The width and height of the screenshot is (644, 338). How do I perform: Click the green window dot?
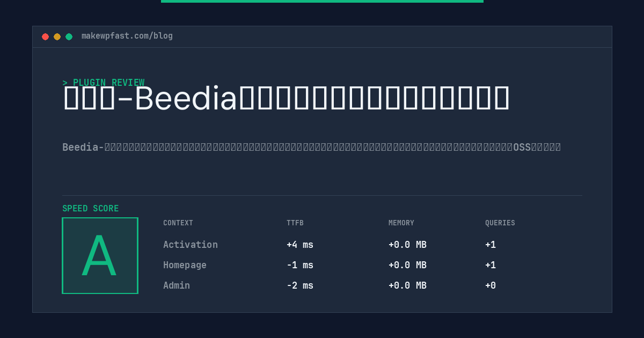69,36
